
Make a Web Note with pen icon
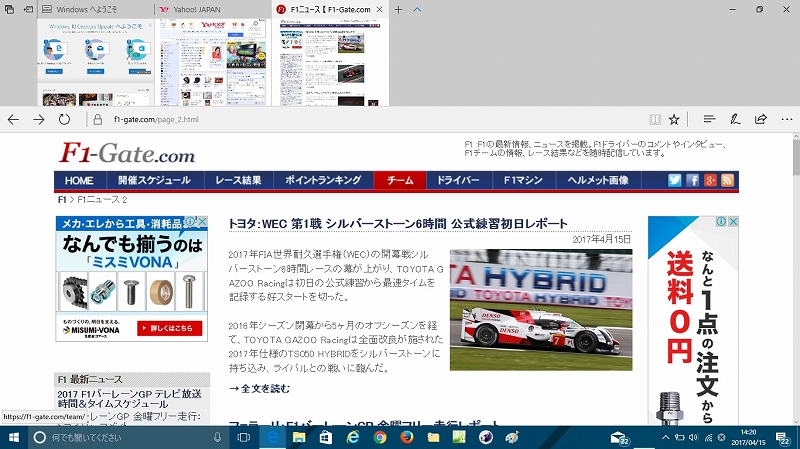735,119
